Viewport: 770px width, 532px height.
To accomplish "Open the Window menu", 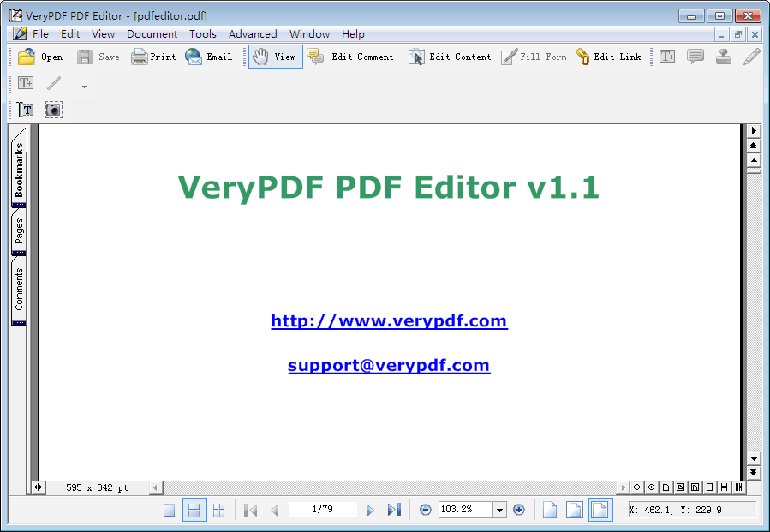I will [309, 34].
